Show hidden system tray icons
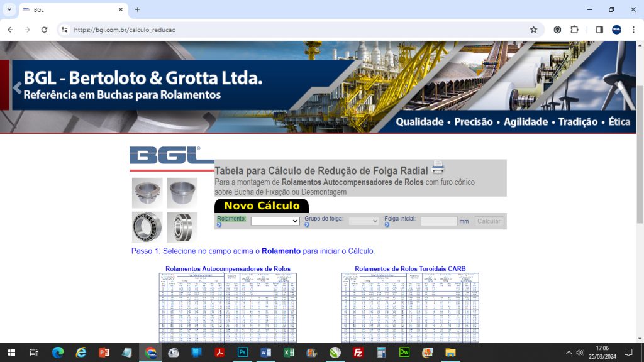 (x=569, y=353)
